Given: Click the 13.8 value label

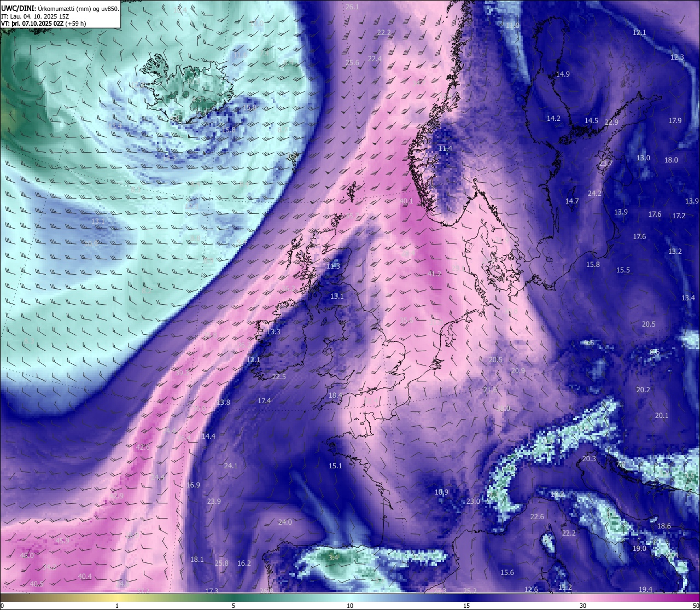Looking at the screenshot, I should (223, 403).
